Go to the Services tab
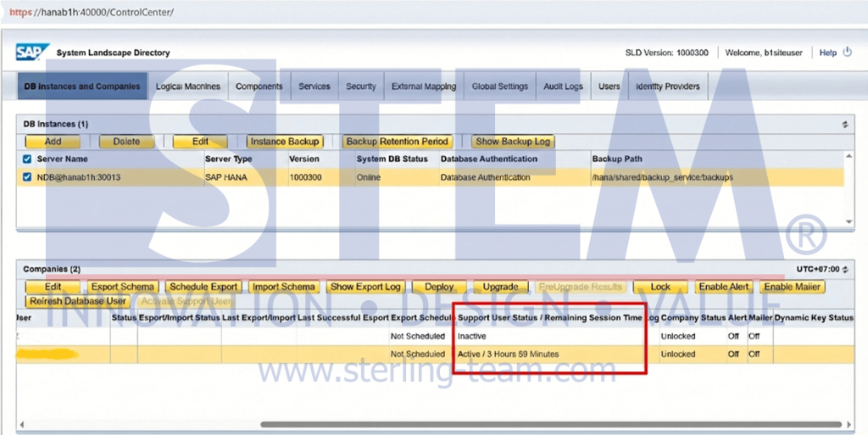 (x=314, y=86)
